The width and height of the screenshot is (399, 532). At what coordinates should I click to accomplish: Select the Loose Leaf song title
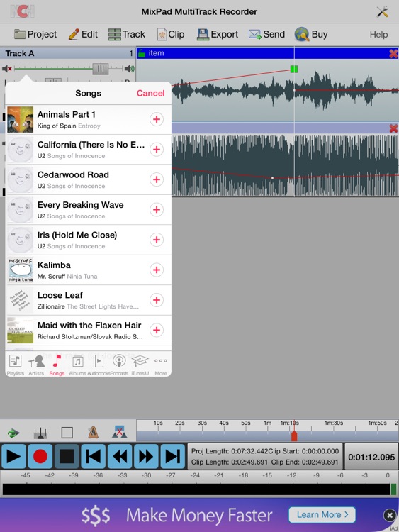[60, 295]
